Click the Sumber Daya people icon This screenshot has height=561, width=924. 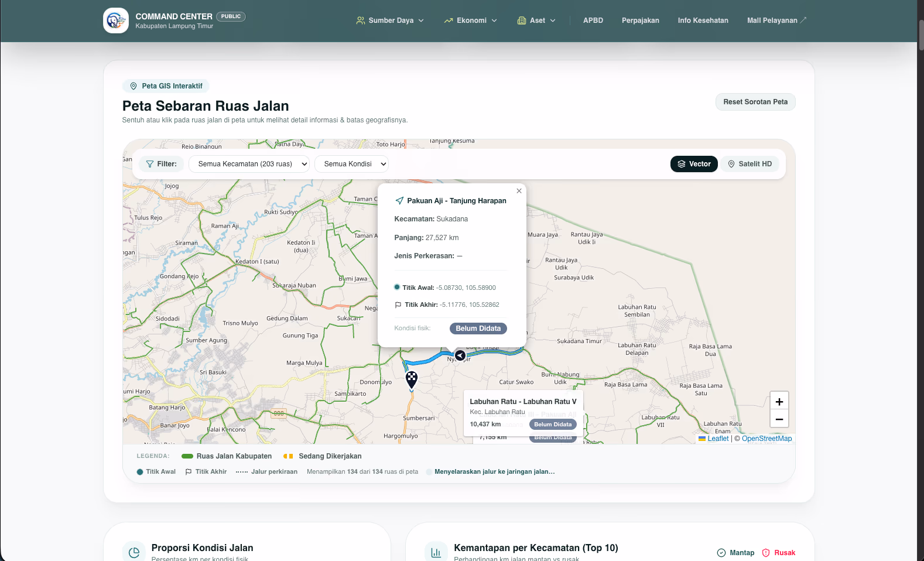(361, 20)
